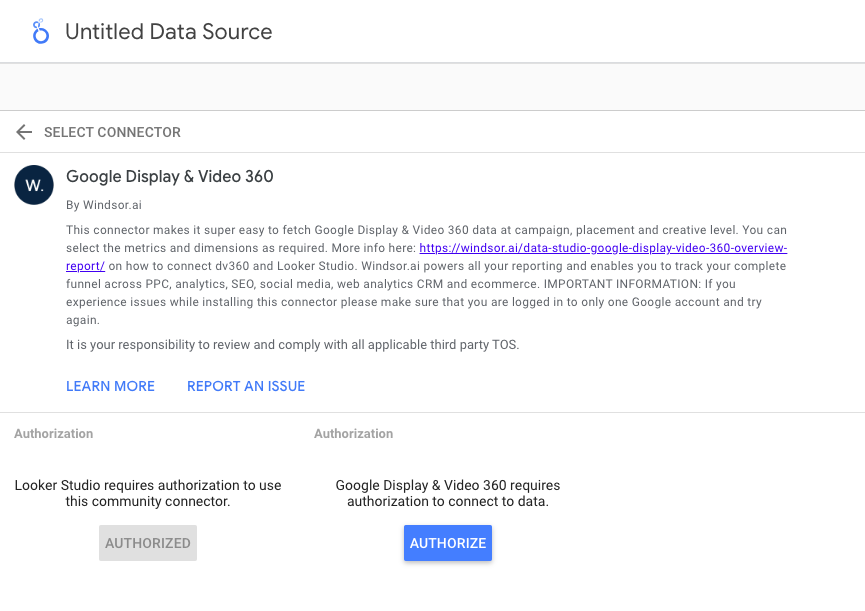This screenshot has height=611, width=865.
Task: Rename the Untitled Data Source title
Action: [x=168, y=32]
